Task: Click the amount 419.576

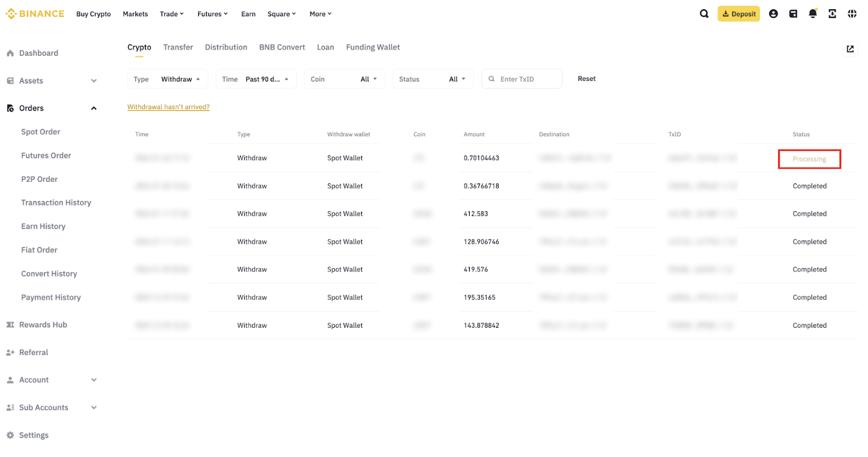Action: [x=476, y=270]
